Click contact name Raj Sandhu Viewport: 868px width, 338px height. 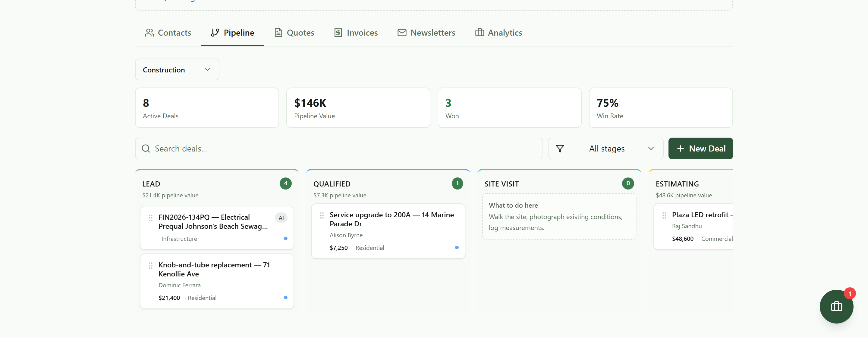687,226
